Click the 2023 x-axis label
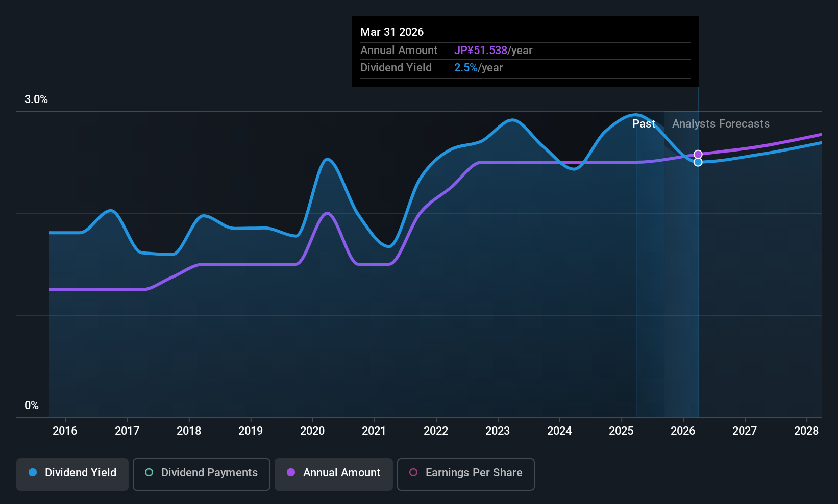838x504 pixels. 498,431
